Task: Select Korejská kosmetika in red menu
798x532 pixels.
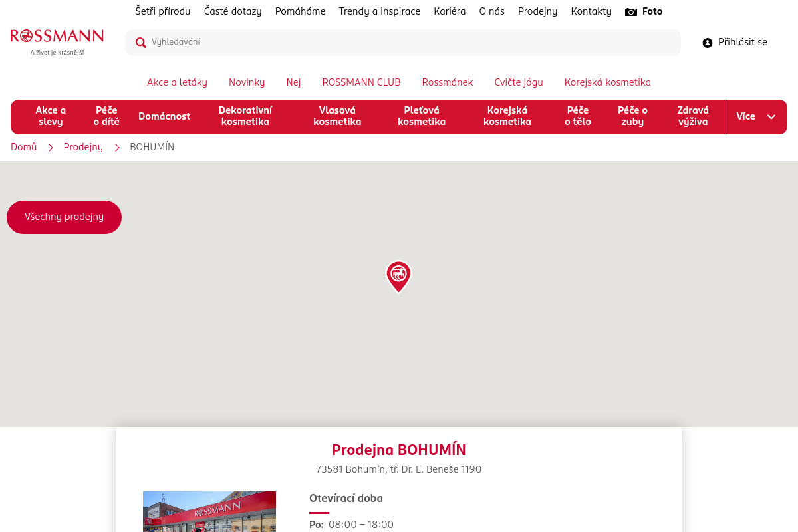Action: pos(507,116)
